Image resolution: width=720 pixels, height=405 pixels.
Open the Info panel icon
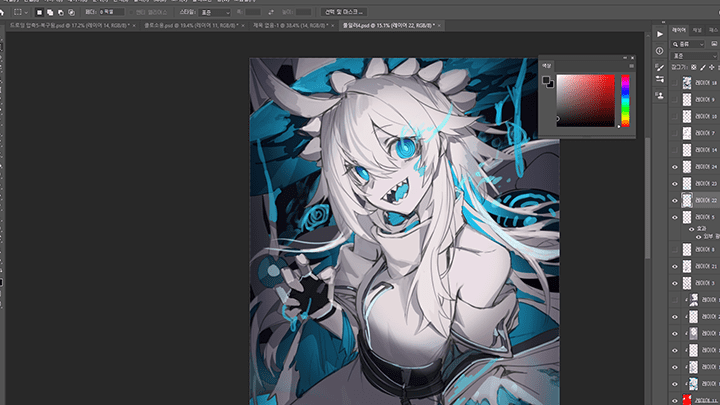[x=660, y=51]
